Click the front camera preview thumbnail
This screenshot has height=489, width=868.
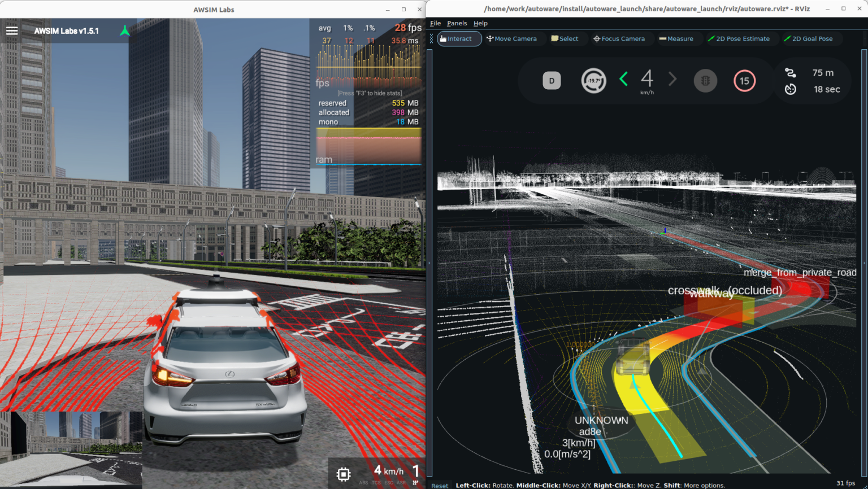71,448
